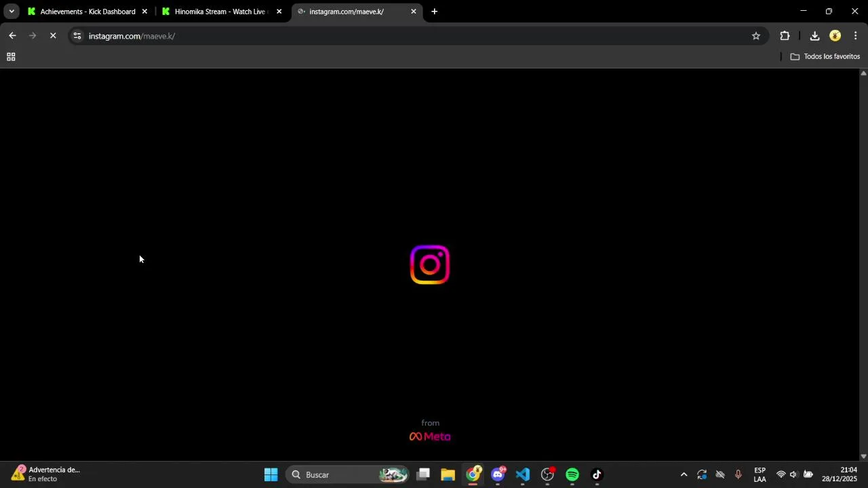This screenshot has height=488, width=868.
Task: View site information icon in address bar
Action: [x=77, y=36]
